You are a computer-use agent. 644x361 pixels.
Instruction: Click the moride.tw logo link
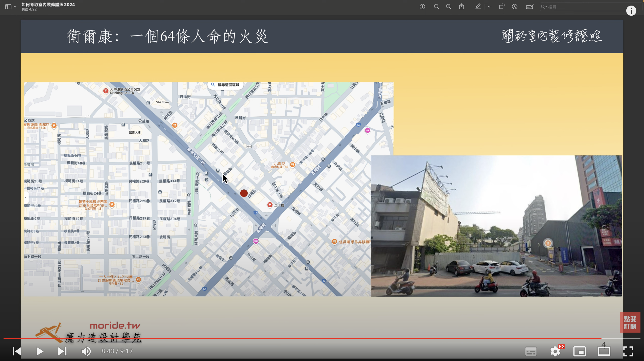tap(115, 326)
